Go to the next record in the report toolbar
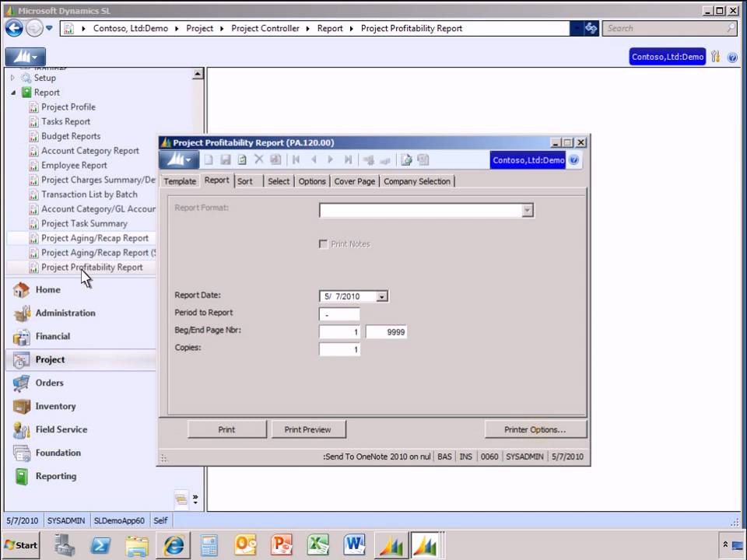 (x=330, y=160)
